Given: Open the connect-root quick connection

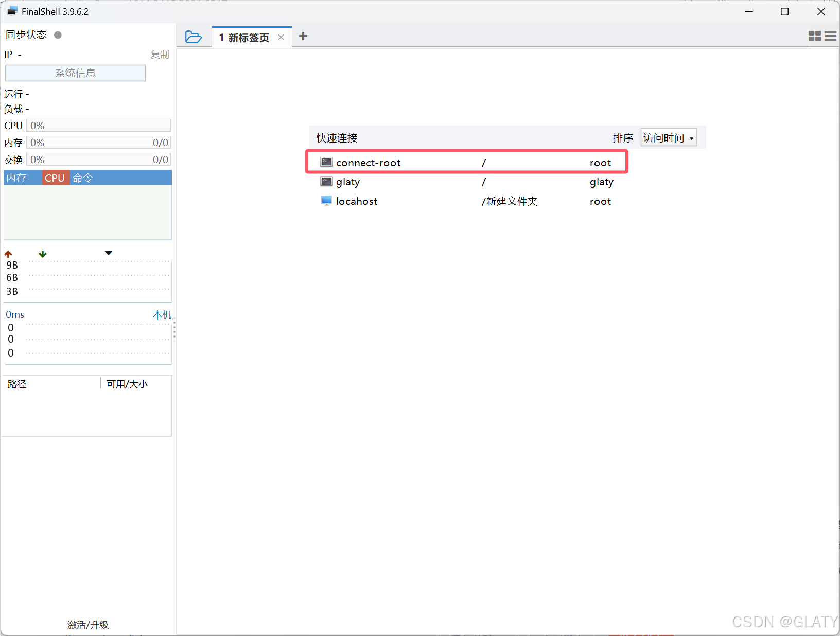Looking at the screenshot, I should click(467, 163).
